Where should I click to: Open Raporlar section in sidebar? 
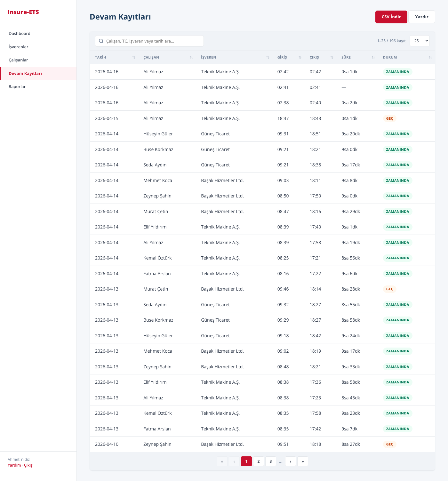click(x=17, y=87)
